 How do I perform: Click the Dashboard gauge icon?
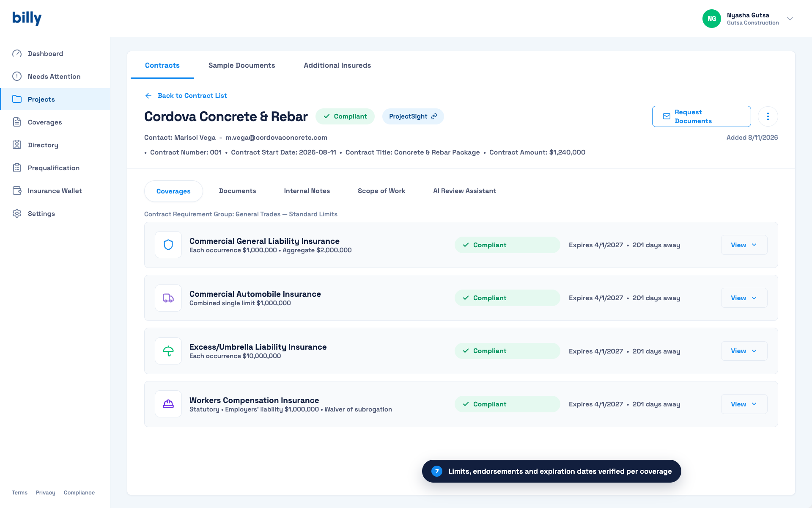pyautogui.click(x=17, y=53)
